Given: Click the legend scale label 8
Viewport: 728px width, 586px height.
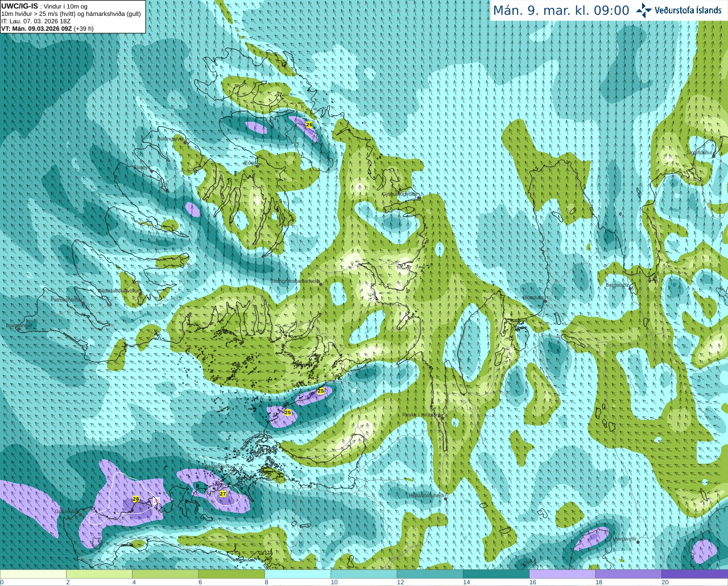Looking at the screenshot, I should point(266,582).
